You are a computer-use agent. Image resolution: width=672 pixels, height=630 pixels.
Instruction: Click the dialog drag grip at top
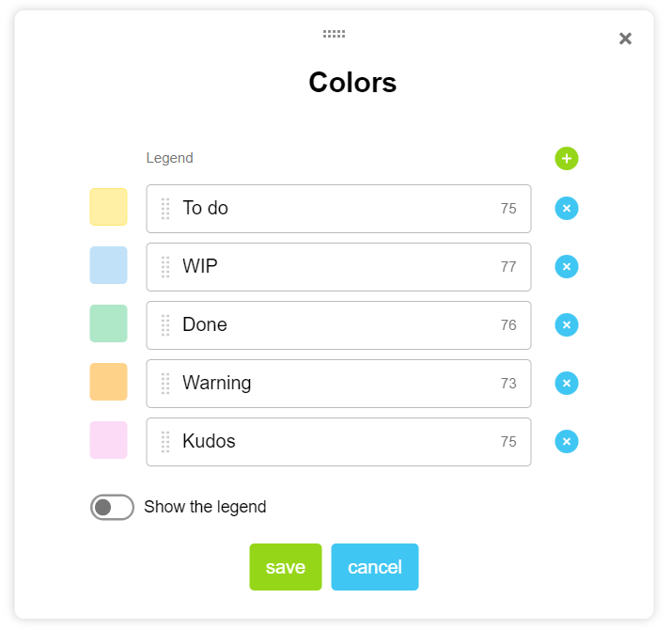(x=334, y=34)
